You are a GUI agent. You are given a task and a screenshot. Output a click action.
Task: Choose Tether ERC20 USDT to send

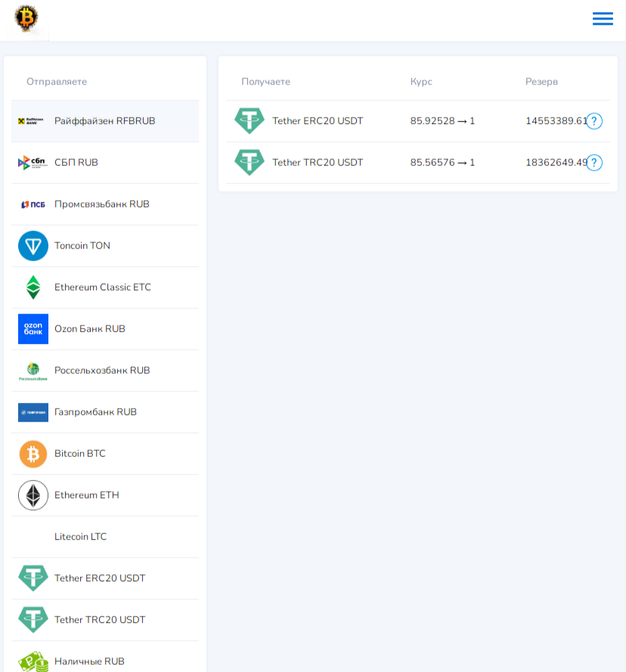tap(105, 578)
